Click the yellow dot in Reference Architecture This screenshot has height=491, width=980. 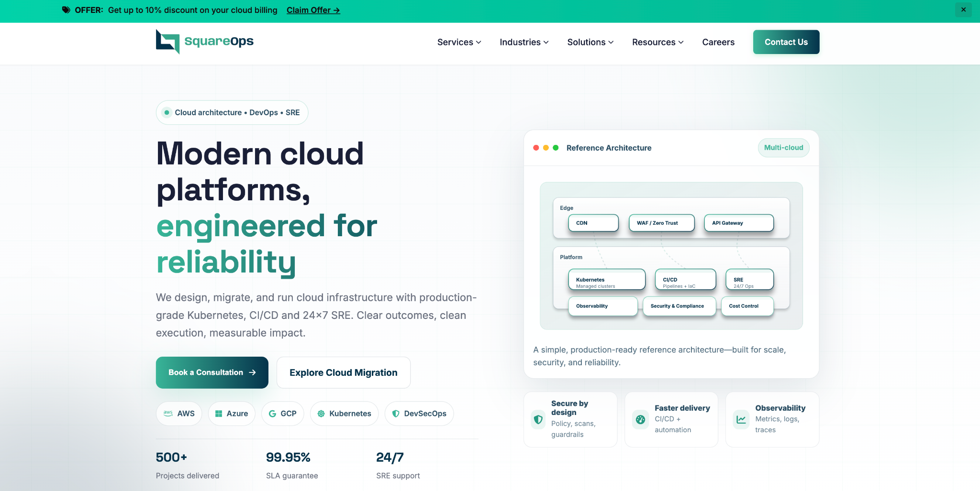546,148
